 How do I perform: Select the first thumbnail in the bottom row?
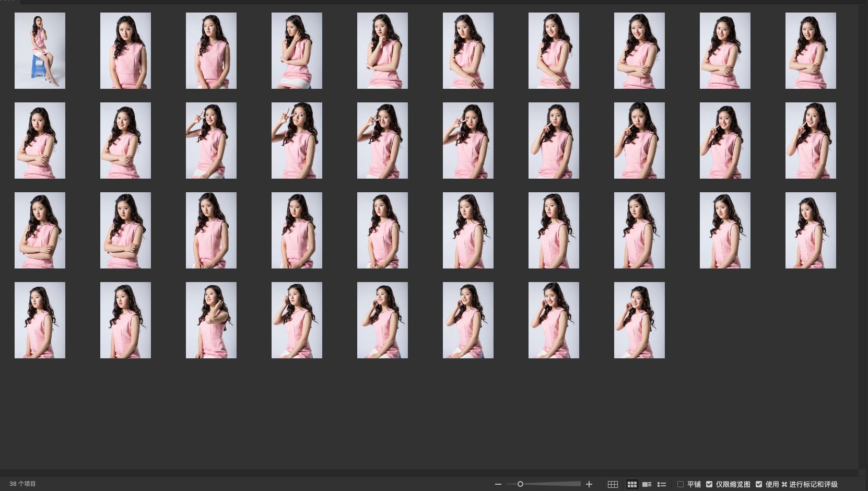[x=40, y=320]
